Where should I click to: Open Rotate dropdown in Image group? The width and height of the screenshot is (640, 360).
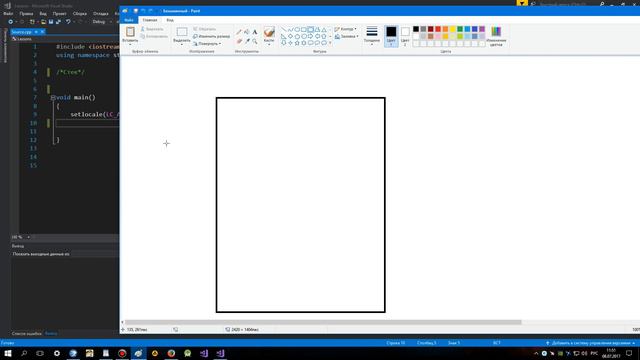207,44
